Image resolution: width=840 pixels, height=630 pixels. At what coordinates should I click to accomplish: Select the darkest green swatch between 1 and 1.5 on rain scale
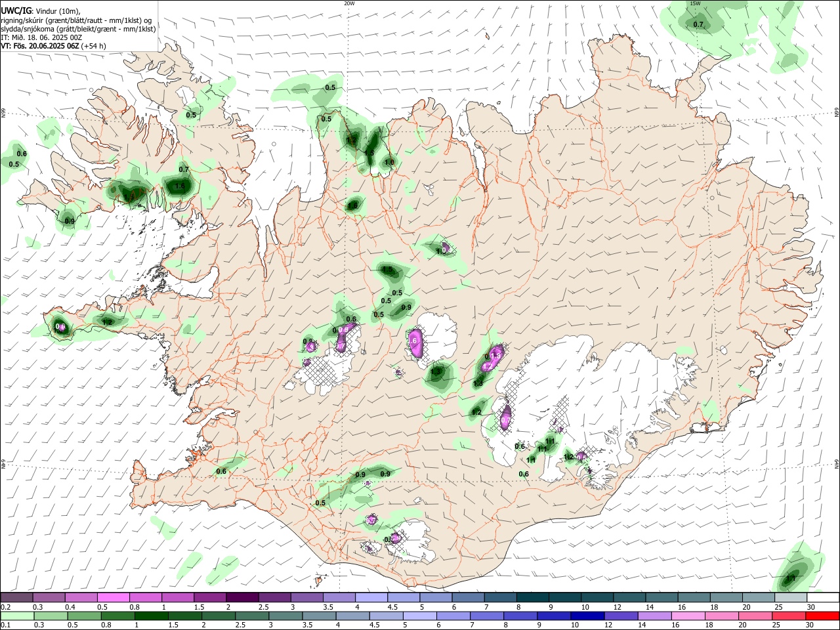151,616
